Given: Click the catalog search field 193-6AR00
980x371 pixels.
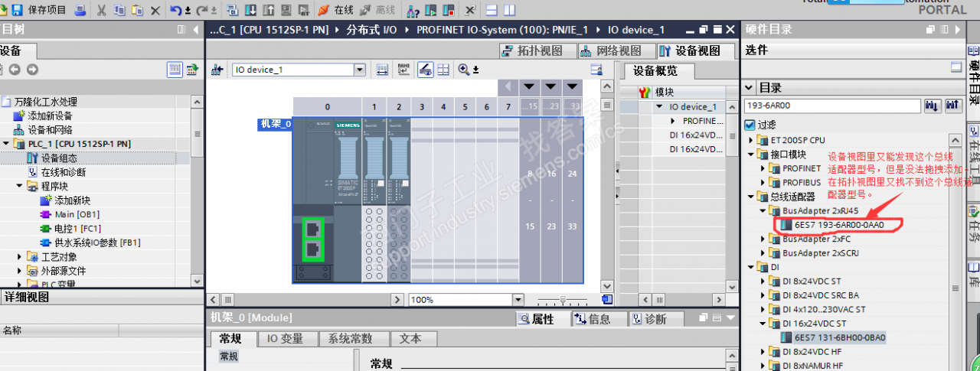Looking at the screenshot, I should tap(831, 106).
